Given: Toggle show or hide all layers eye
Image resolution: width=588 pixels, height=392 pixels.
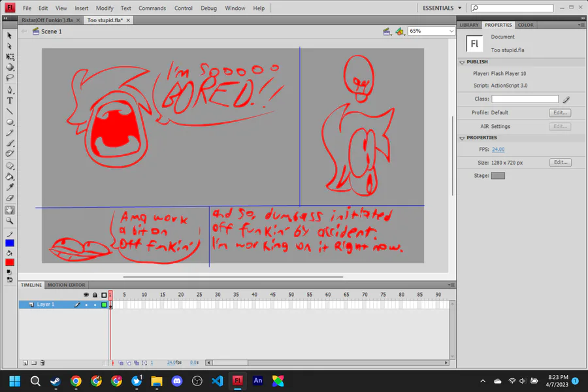Looking at the screenshot, I should click(86, 295).
